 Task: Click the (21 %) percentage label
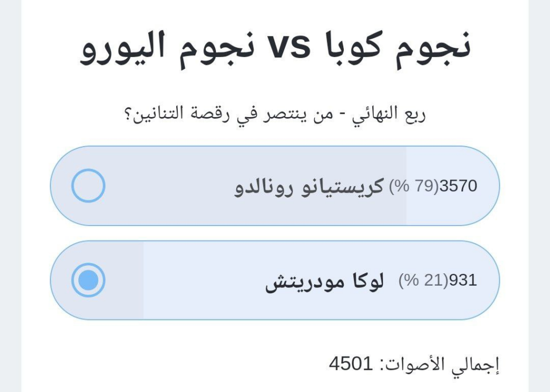click(x=423, y=281)
